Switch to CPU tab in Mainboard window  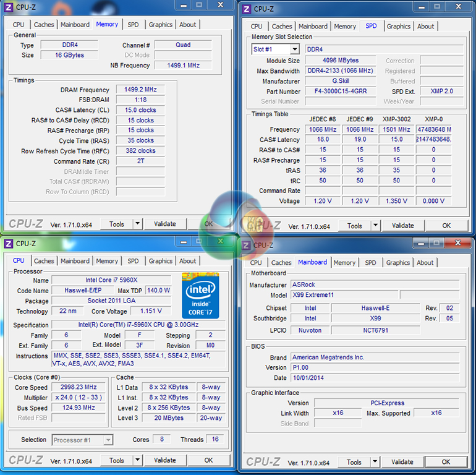pos(255,263)
